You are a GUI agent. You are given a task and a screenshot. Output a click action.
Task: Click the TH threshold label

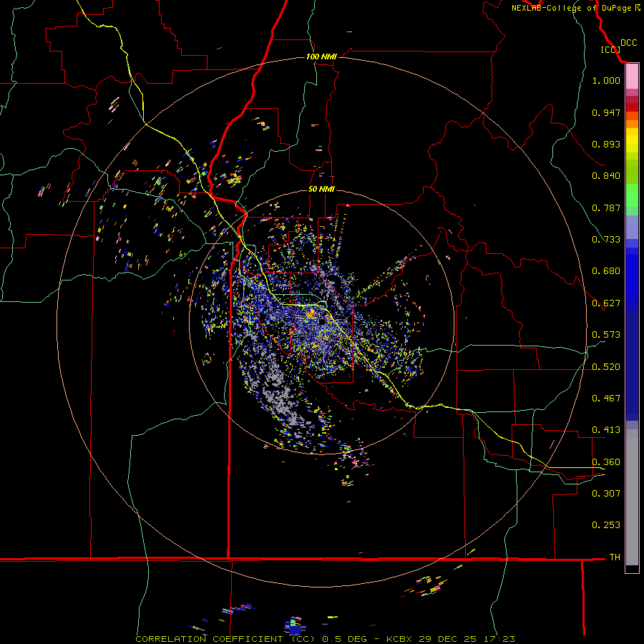[615, 557]
